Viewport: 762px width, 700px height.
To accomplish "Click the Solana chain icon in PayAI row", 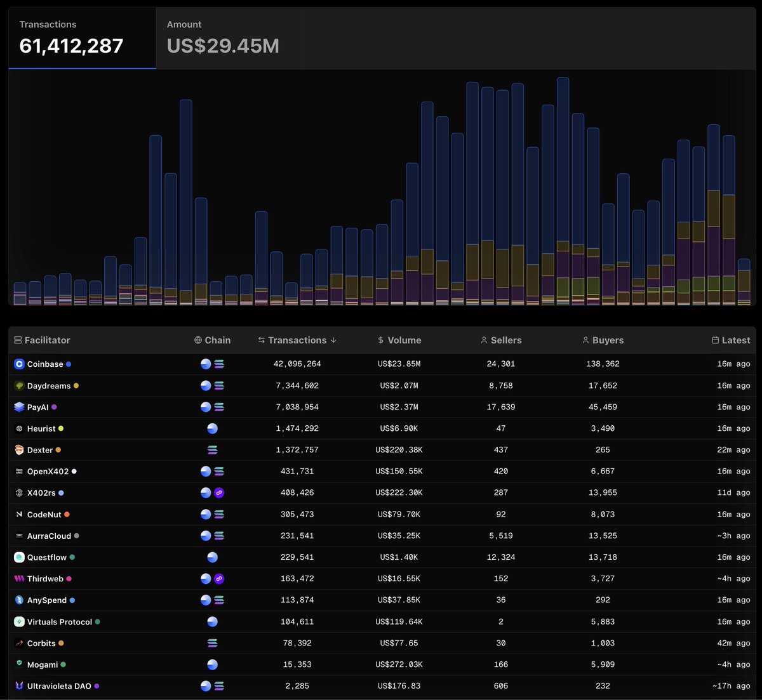I will coord(219,407).
